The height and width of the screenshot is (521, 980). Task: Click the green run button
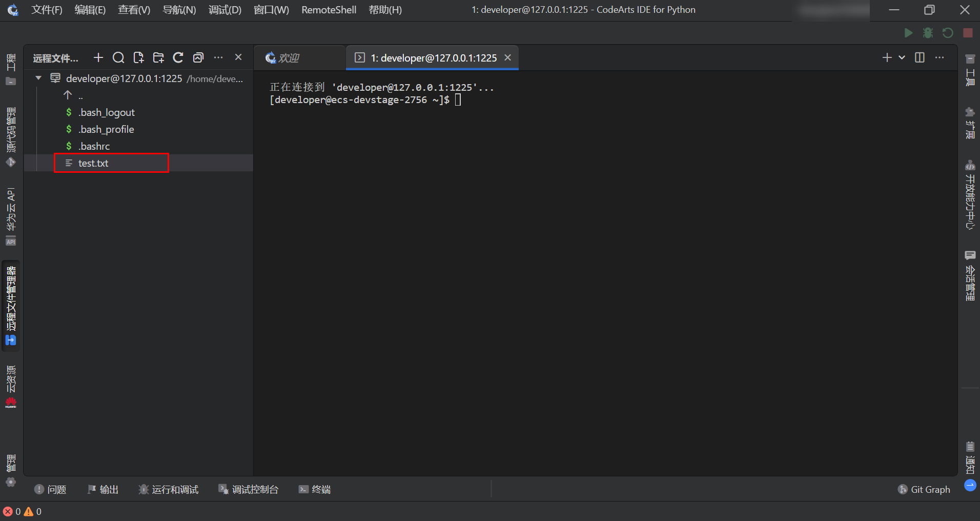(x=908, y=33)
